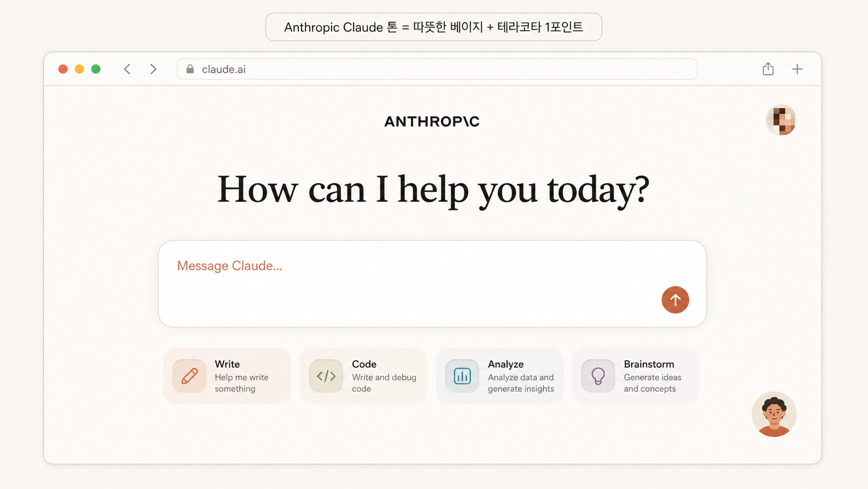868x489 pixels.
Task: Click the code brackets icon on Code card
Action: (326, 376)
